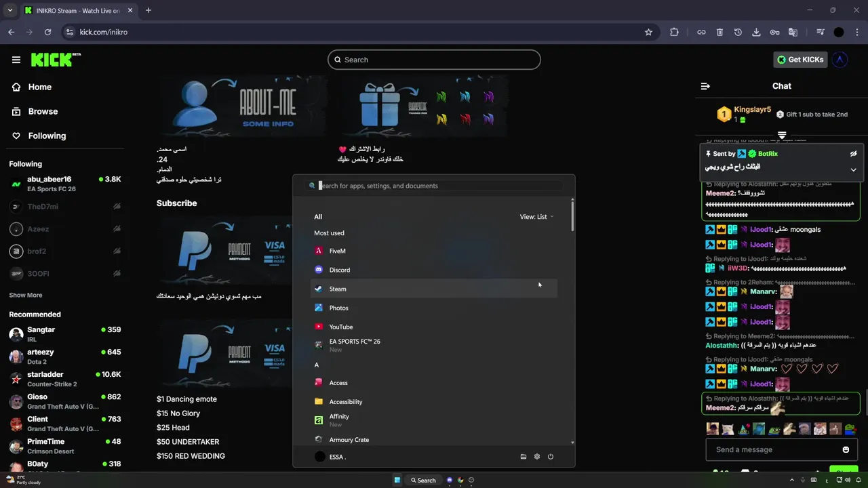Show More followed channels
Image resolution: width=868 pixels, height=488 pixels.
[x=25, y=295]
